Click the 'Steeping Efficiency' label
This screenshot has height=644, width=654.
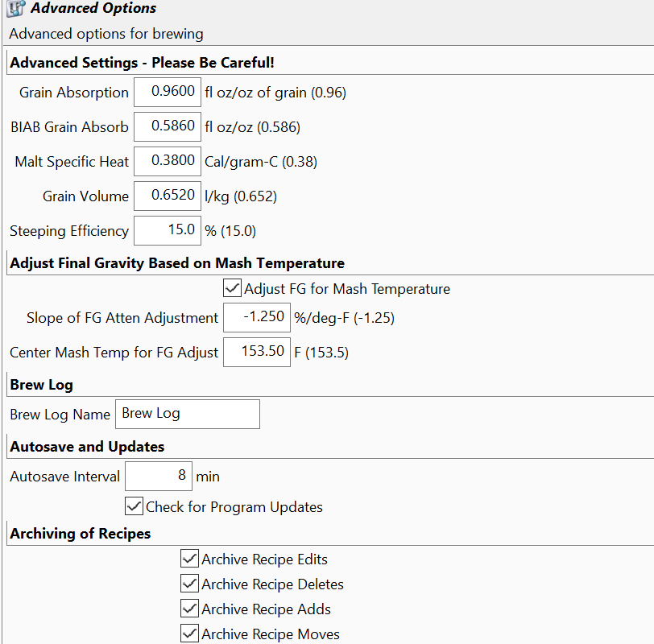pyautogui.click(x=69, y=231)
